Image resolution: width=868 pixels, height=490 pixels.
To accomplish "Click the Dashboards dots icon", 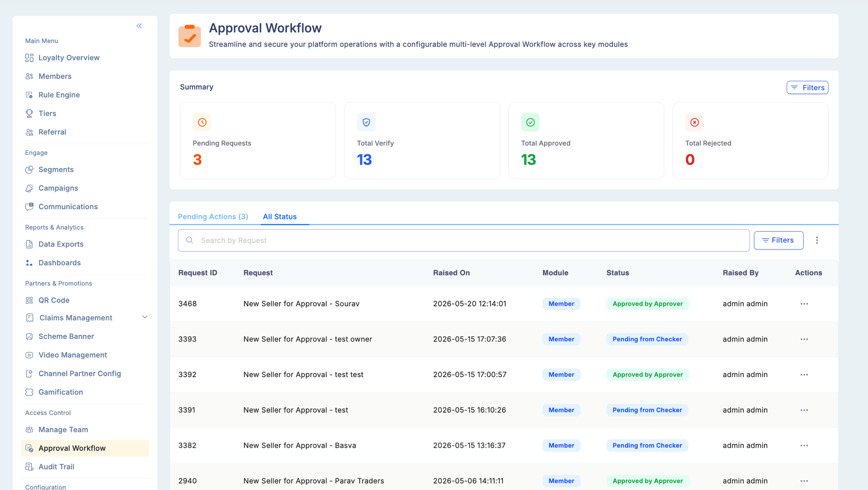I will point(29,263).
